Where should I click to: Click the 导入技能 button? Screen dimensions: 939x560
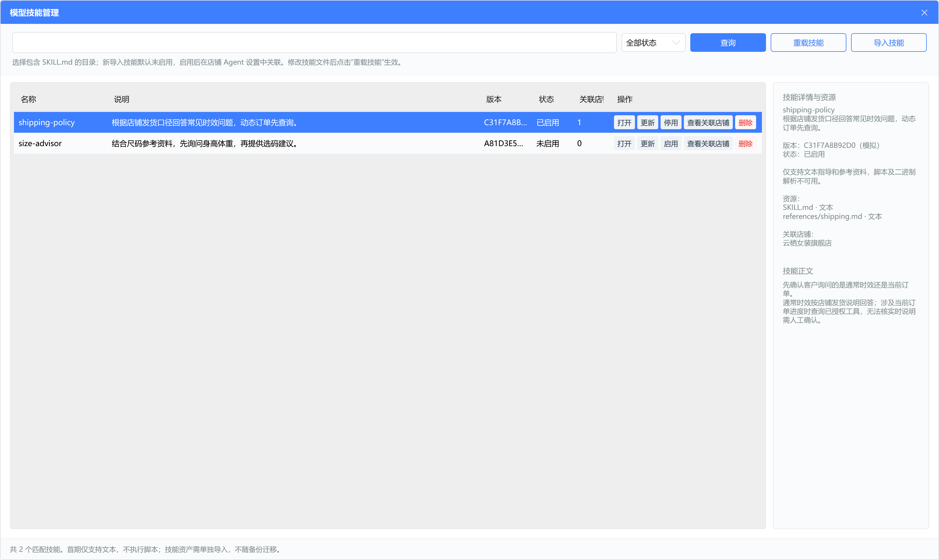(888, 43)
